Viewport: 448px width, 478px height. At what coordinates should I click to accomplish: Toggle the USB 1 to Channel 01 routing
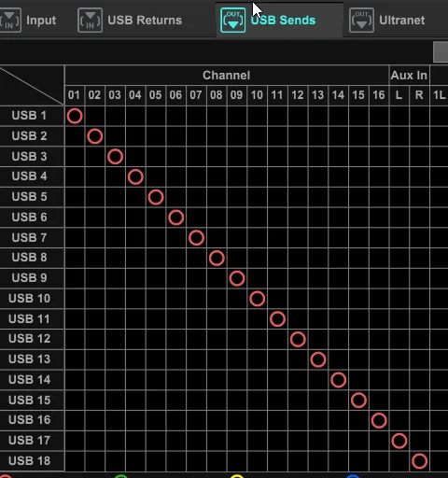(75, 116)
